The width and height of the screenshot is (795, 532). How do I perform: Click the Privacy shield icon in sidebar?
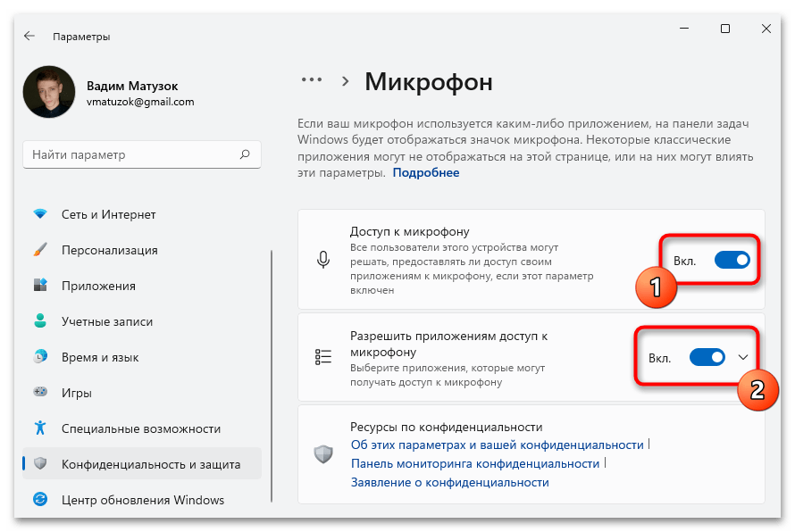tap(40, 463)
